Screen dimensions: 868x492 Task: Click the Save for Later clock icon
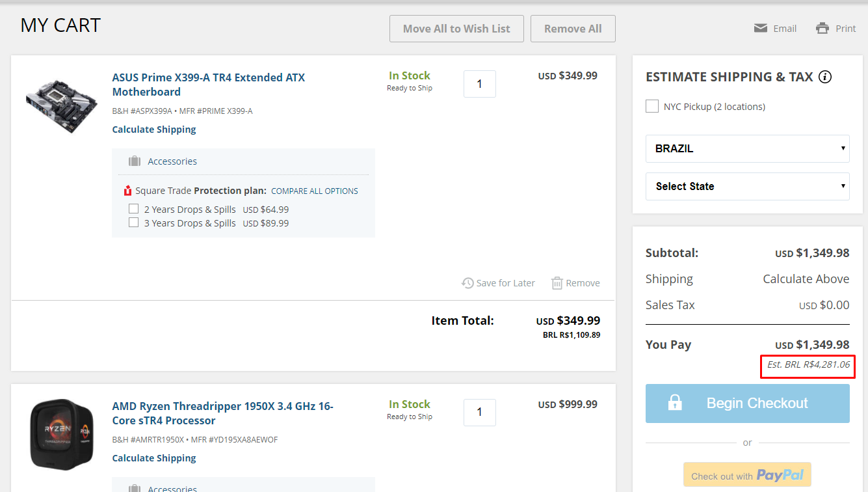pos(467,282)
